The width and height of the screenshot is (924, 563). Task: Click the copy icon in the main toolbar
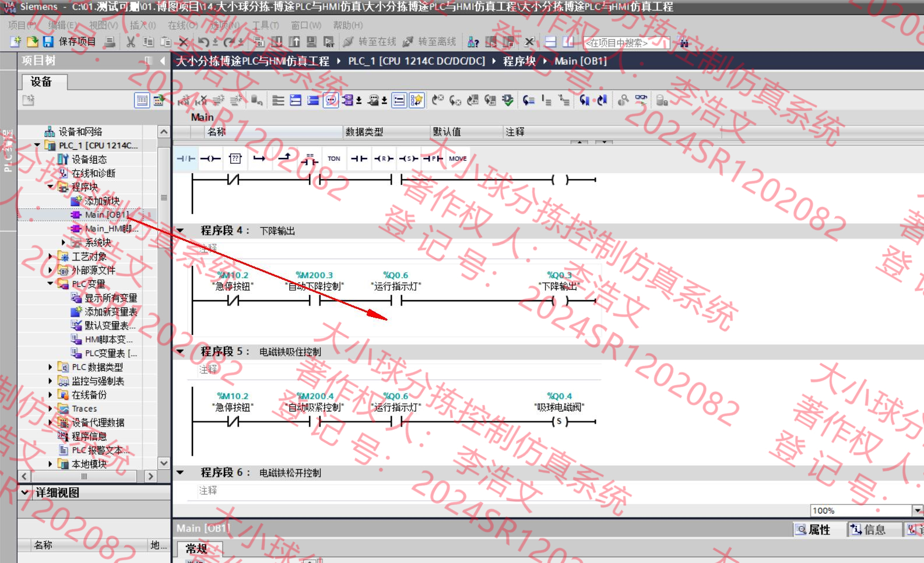coord(148,42)
